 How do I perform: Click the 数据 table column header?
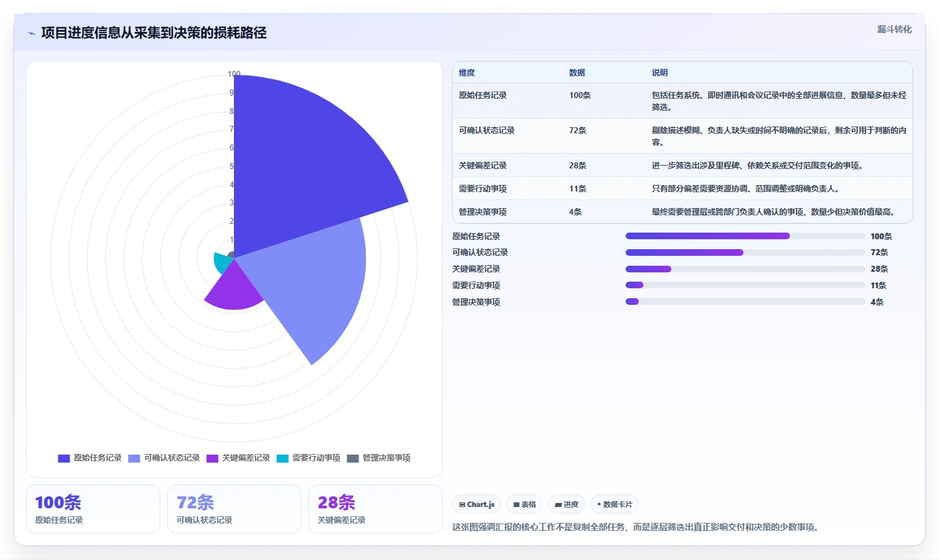(x=577, y=73)
